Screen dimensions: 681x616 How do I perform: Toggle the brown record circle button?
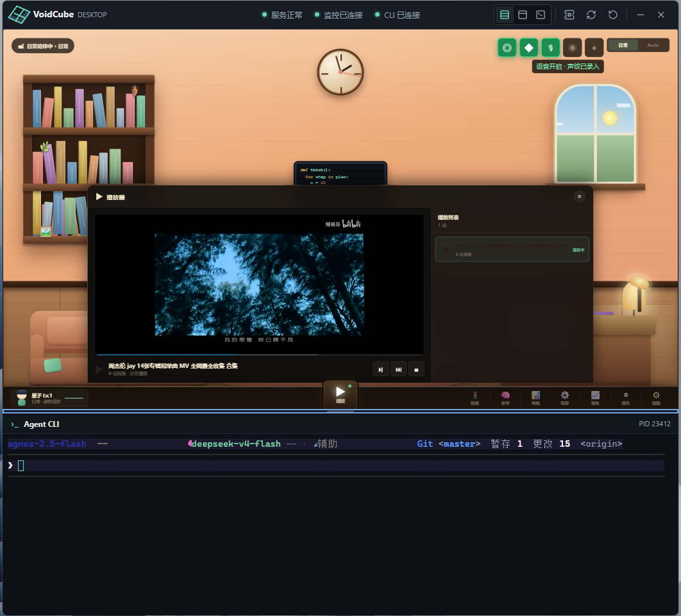(x=573, y=47)
